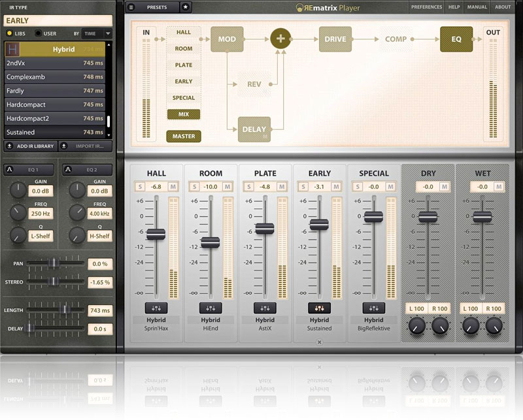Click the SPECIAL channel settings icon below fader
Screen dimensions: 523x420
pos(373,308)
